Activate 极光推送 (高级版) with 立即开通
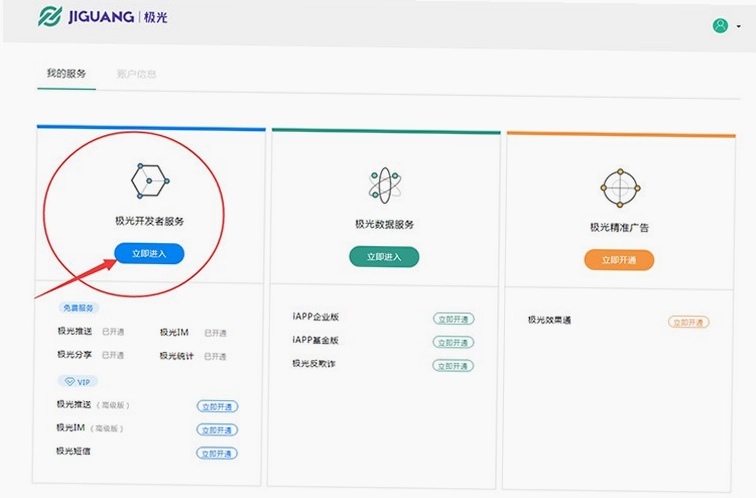 click(x=217, y=406)
